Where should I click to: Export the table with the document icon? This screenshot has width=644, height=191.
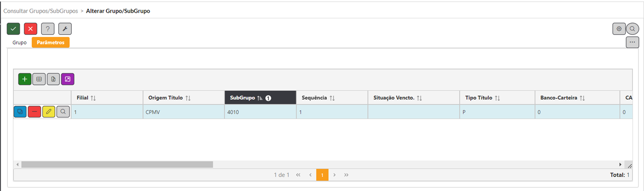click(x=53, y=79)
